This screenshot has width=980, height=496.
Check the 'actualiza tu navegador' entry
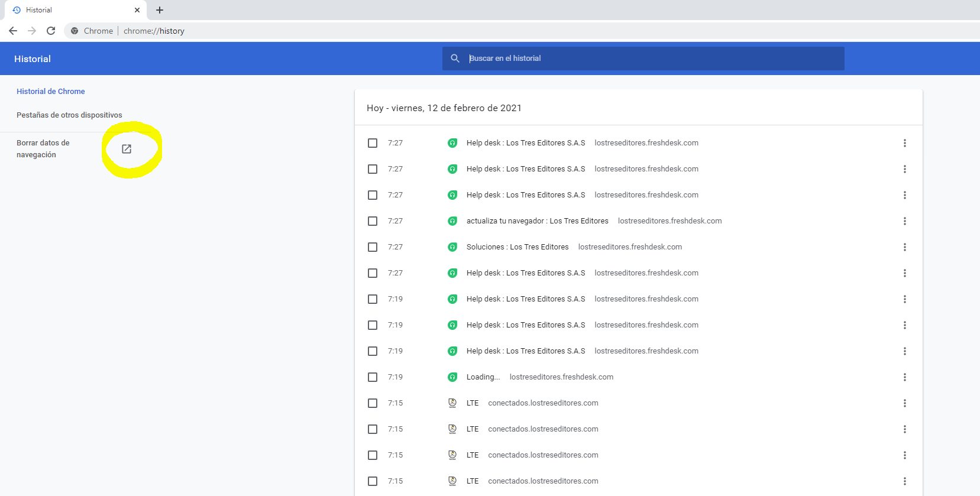(x=373, y=221)
